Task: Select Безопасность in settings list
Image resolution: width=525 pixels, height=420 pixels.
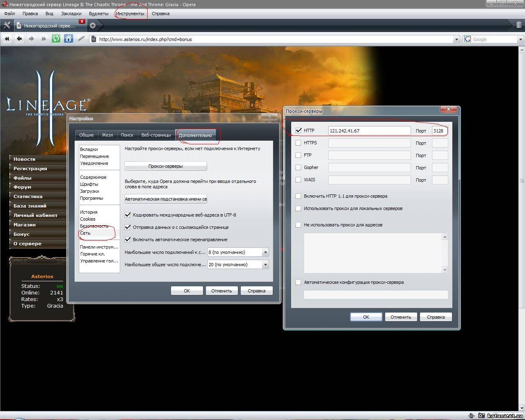Action: (94, 226)
